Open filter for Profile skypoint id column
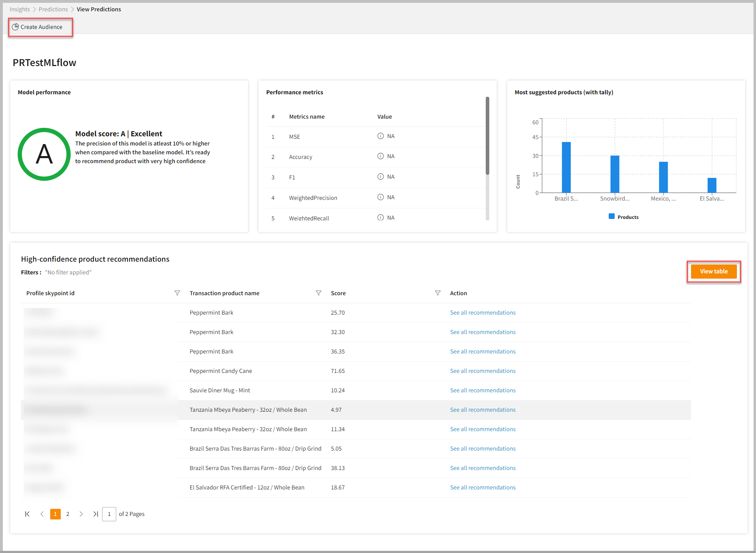Viewport: 756px width, 553px height. pos(177,293)
